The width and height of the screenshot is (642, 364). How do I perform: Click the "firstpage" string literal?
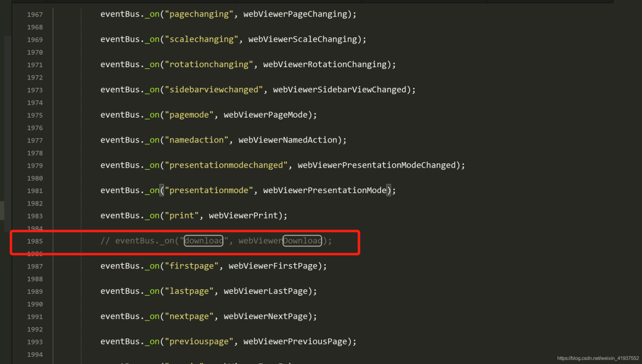pyautogui.click(x=191, y=266)
